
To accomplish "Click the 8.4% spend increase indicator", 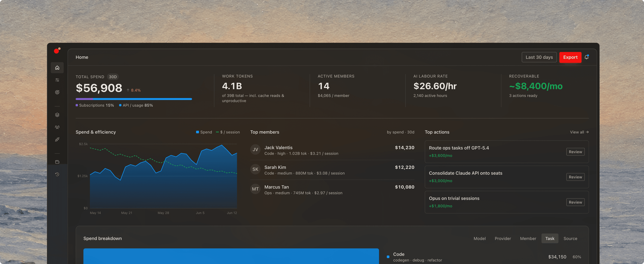I will (x=133, y=90).
